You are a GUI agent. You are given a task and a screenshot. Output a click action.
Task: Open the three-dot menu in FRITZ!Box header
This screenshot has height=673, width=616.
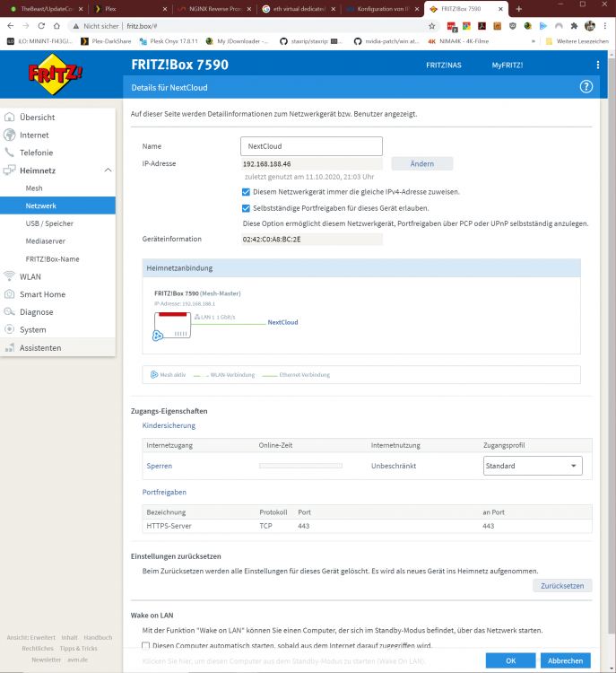597,65
